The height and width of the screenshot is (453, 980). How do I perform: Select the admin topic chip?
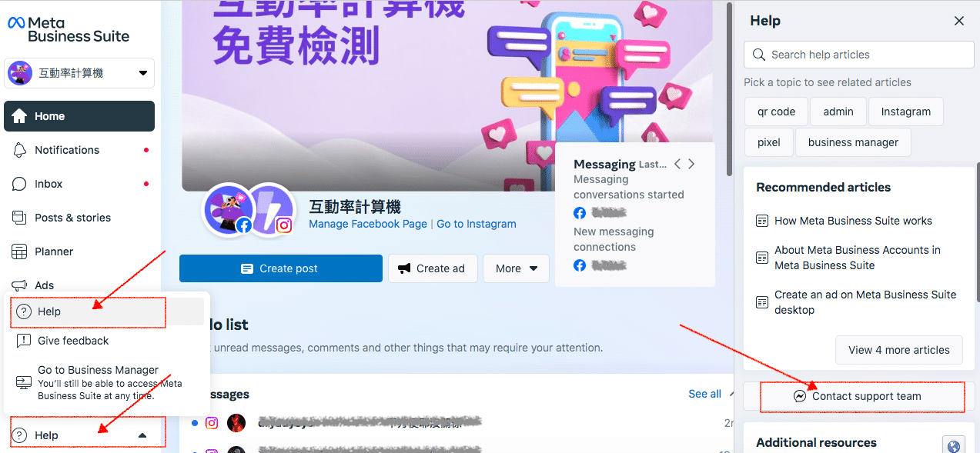tap(838, 112)
